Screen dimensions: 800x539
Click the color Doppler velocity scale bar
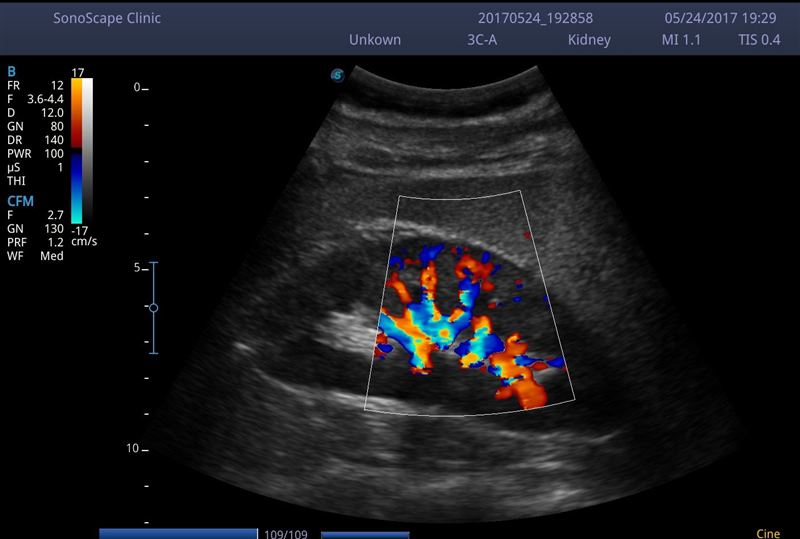click(x=77, y=151)
